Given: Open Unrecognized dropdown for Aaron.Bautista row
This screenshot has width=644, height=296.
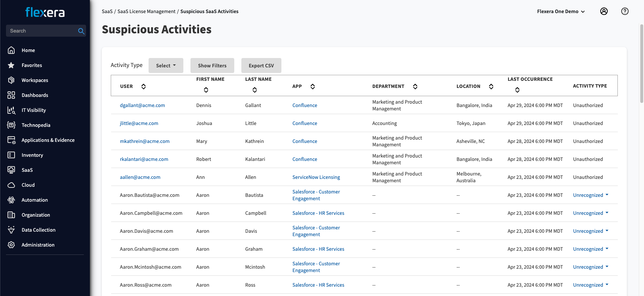Looking at the screenshot, I should point(590,195).
